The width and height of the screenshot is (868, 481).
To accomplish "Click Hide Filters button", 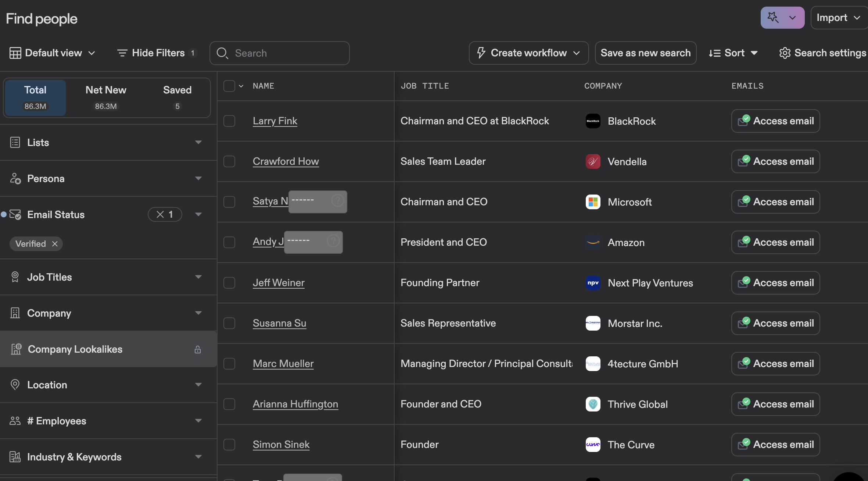I will coord(157,53).
